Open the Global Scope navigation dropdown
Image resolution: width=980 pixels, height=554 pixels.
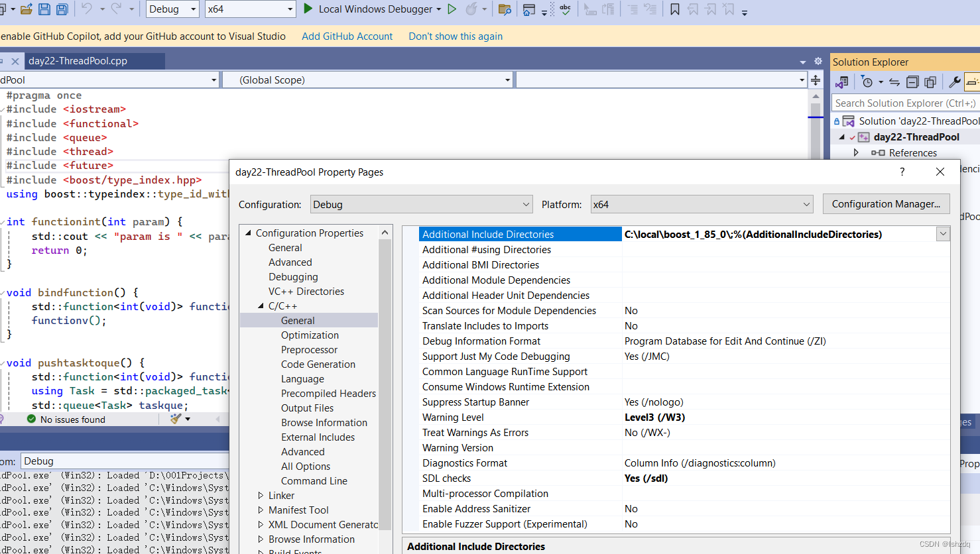pyautogui.click(x=368, y=80)
